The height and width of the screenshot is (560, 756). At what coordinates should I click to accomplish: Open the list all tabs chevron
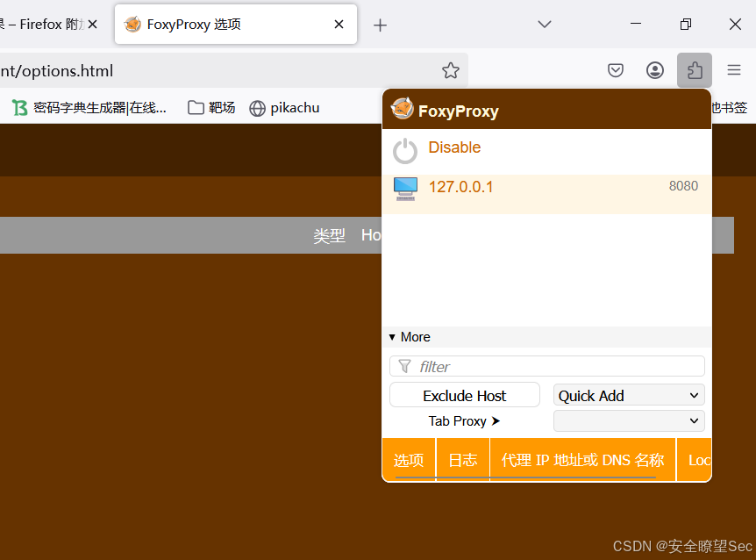545,24
